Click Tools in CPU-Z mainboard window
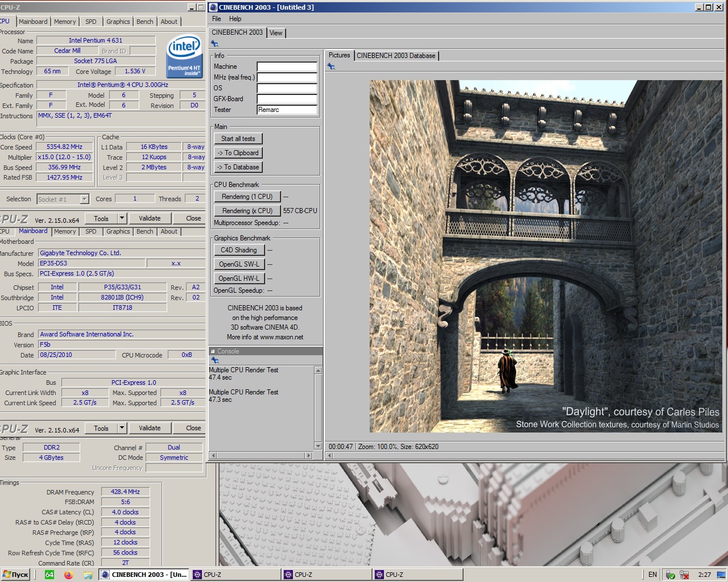 (x=101, y=428)
